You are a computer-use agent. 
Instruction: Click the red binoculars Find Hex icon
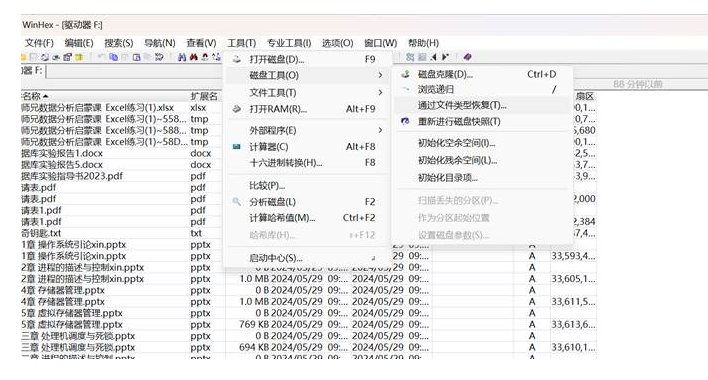[x=193, y=57]
